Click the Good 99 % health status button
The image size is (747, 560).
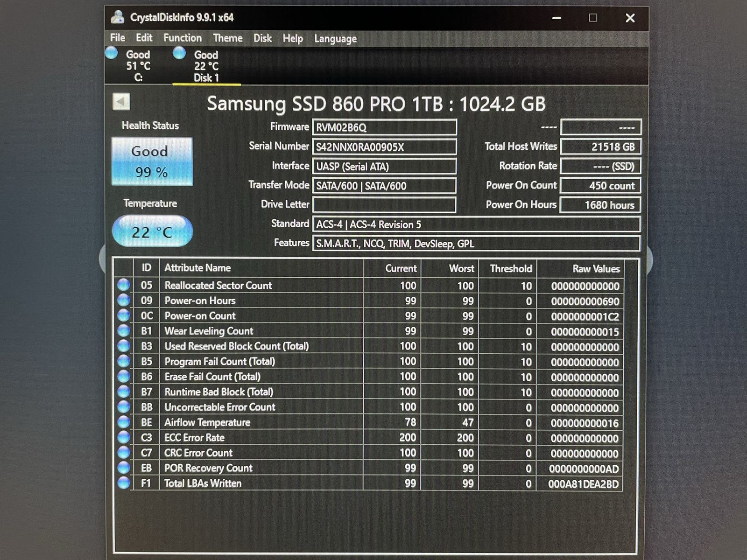click(x=152, y=161)
